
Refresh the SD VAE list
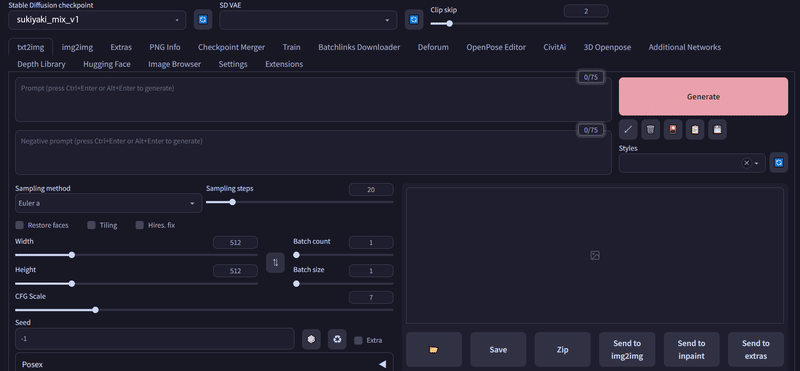(x=414, y=20)
